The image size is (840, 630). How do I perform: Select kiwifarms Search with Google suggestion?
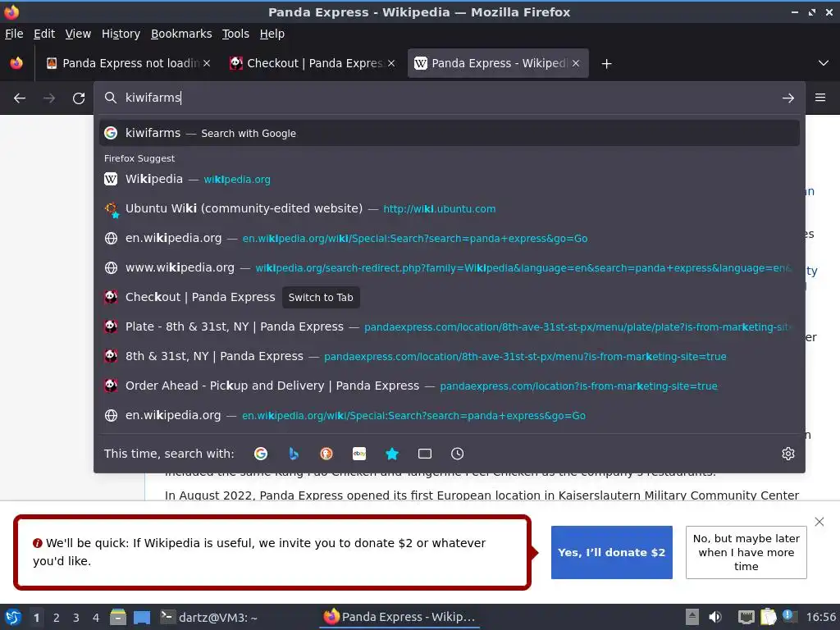pyautogui.click(x=450, y=133)
